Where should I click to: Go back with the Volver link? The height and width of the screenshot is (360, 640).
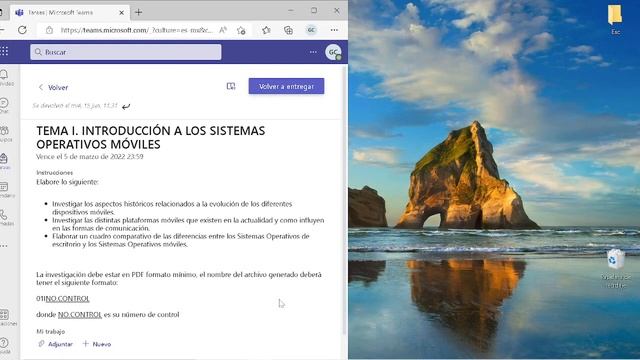coord(53,87)
